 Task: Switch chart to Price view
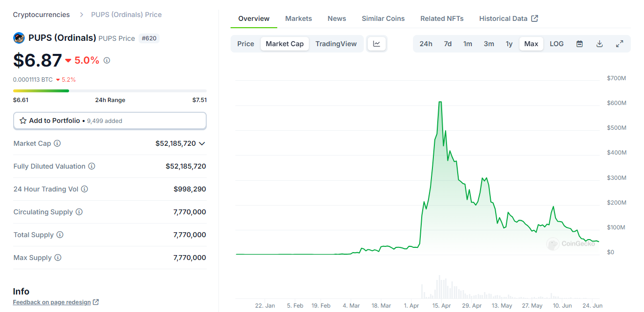(x=246, y=44)
